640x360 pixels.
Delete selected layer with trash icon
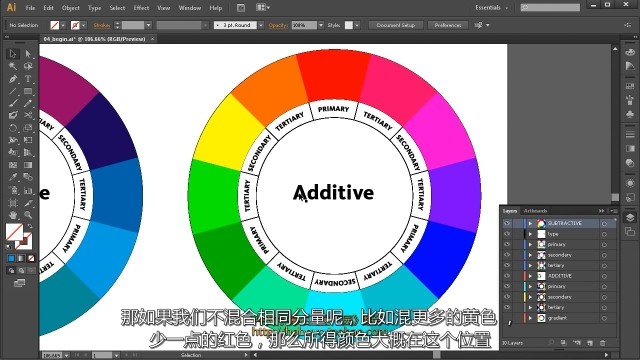(x=602, y=343)
